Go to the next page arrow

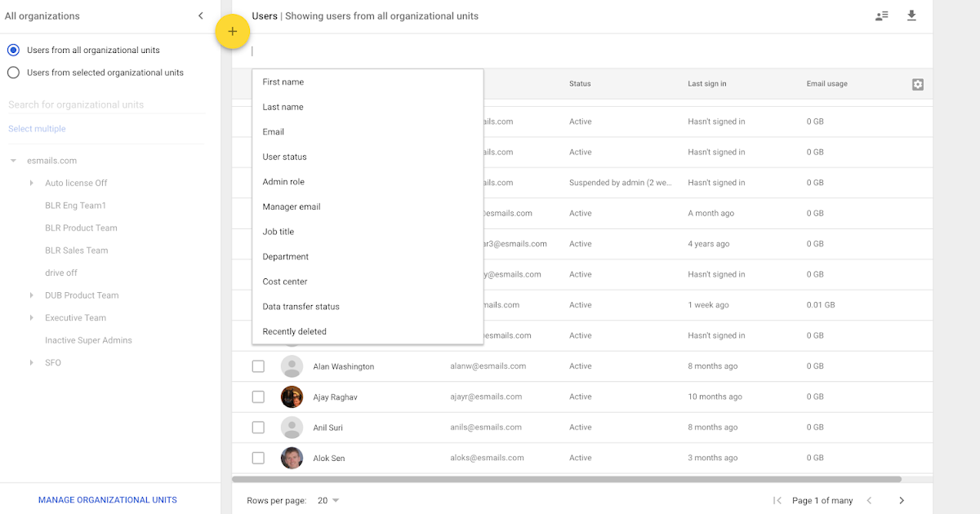[902, 500]
